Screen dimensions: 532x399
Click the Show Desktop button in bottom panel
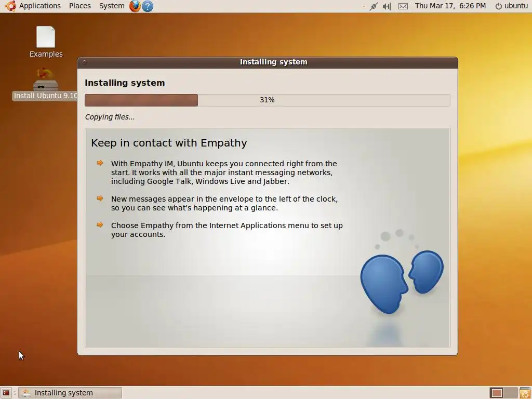click(6, 393)
